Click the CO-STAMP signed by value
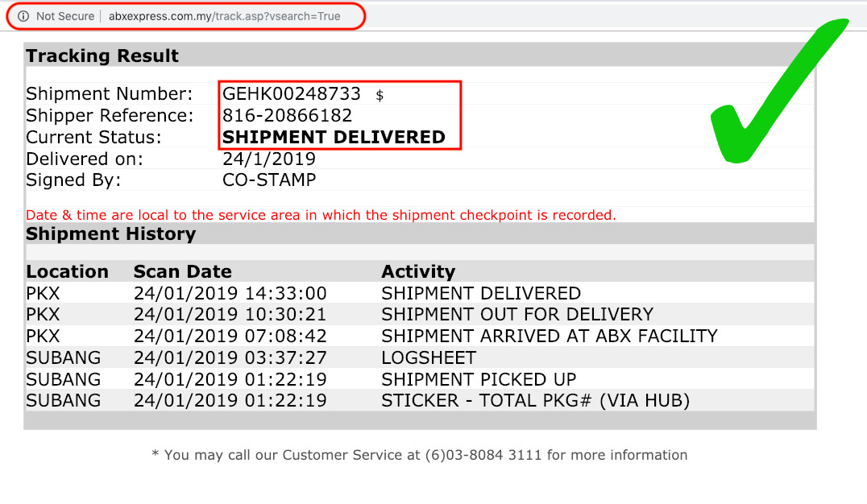The height and width of the screenshot is (504, 867). (x=269, y=180)
